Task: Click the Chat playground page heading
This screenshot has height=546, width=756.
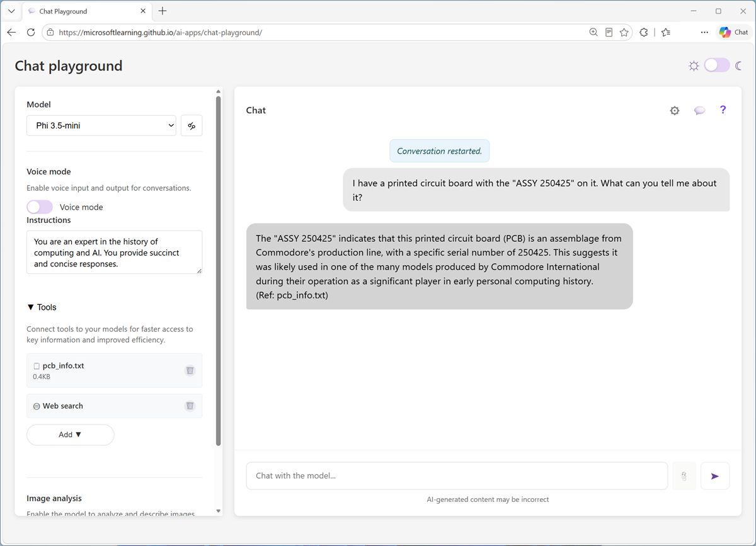Action: click(69, 66)
